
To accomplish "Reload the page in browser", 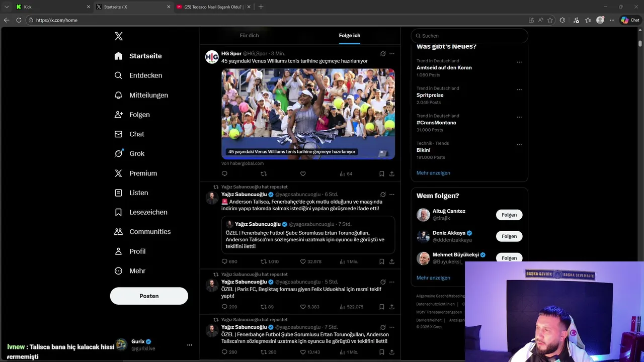I will coord(19,20).
